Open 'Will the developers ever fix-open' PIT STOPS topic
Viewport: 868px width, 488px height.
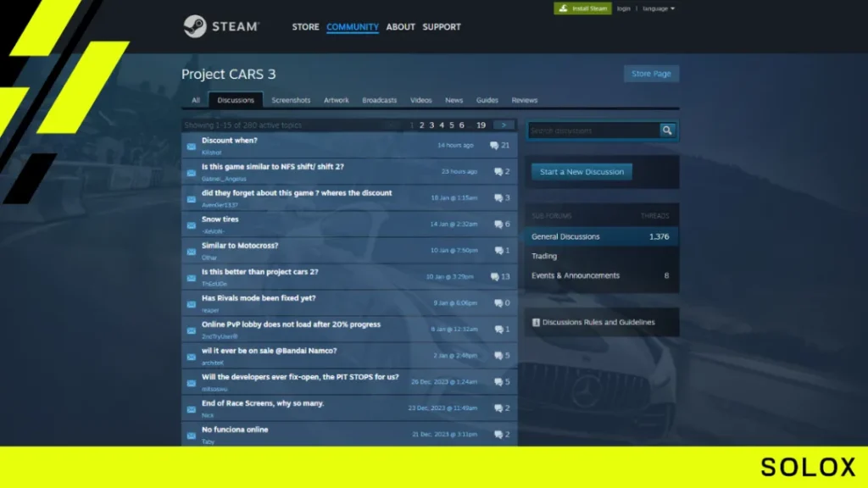click(x=300, y=377)
